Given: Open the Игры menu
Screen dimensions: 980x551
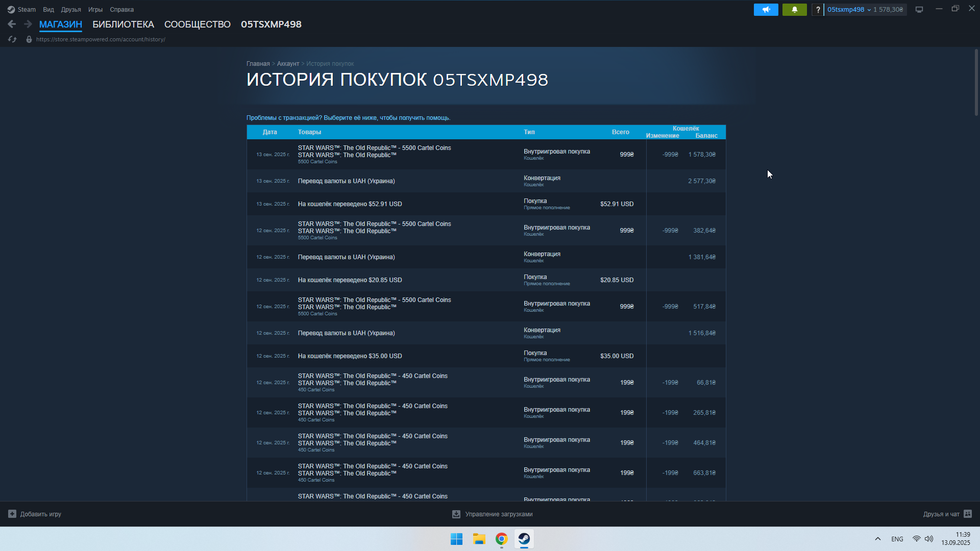Looking at the screenshot, I should pos(95,10).
